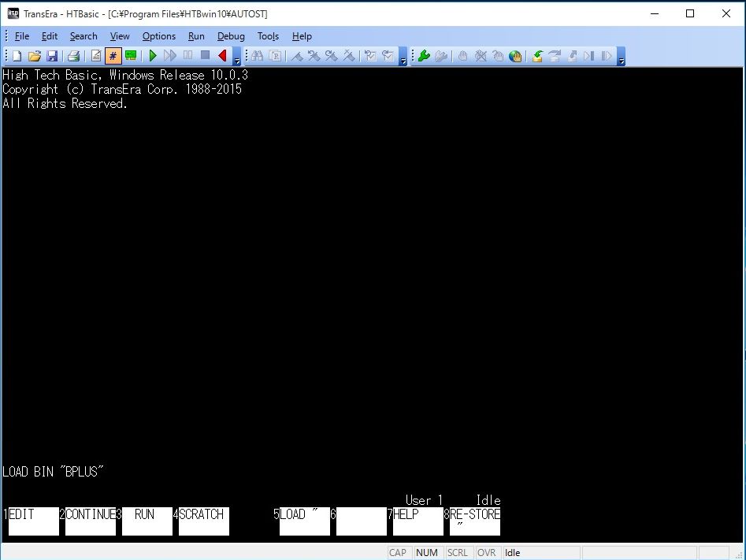The width and height of the screenshot is (746, 560).
Task: Run program with the green play icon
Action: point(153,56)
